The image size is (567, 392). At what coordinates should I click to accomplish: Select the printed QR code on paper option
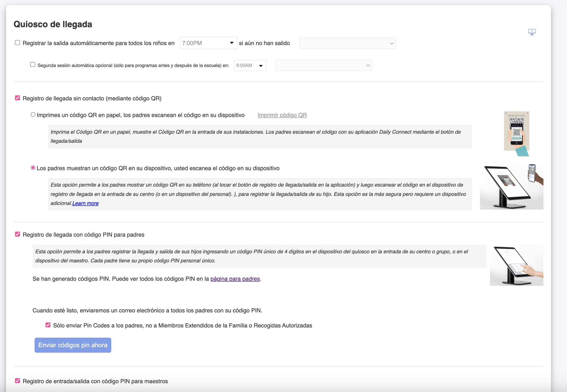click(33, 115)
